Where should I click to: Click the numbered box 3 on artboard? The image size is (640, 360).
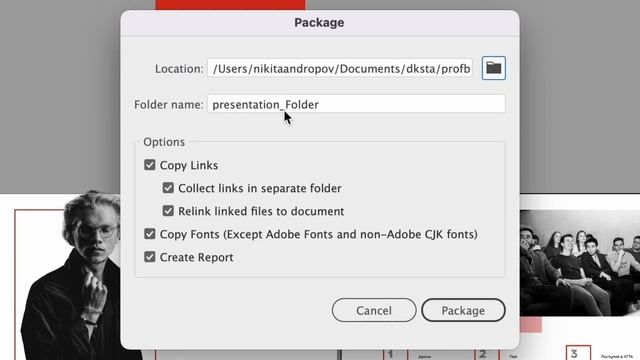point(578,353)
